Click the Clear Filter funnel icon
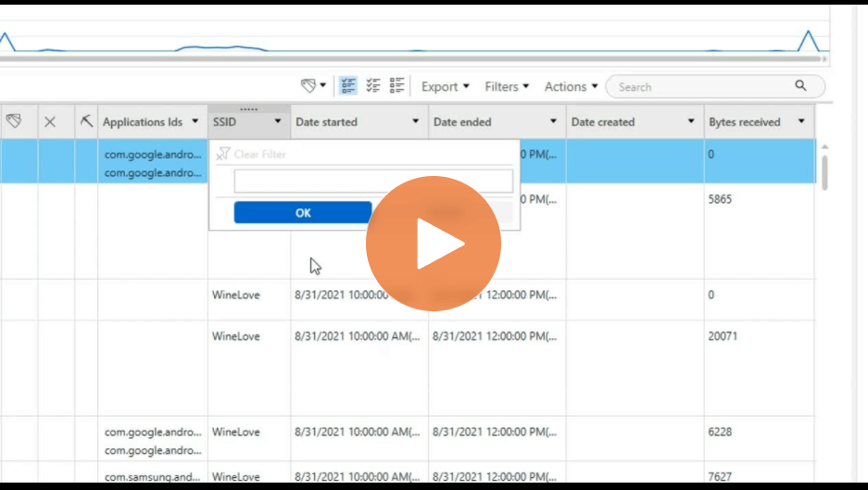Screen dimensions: 868x490 (x=222, y=154)
